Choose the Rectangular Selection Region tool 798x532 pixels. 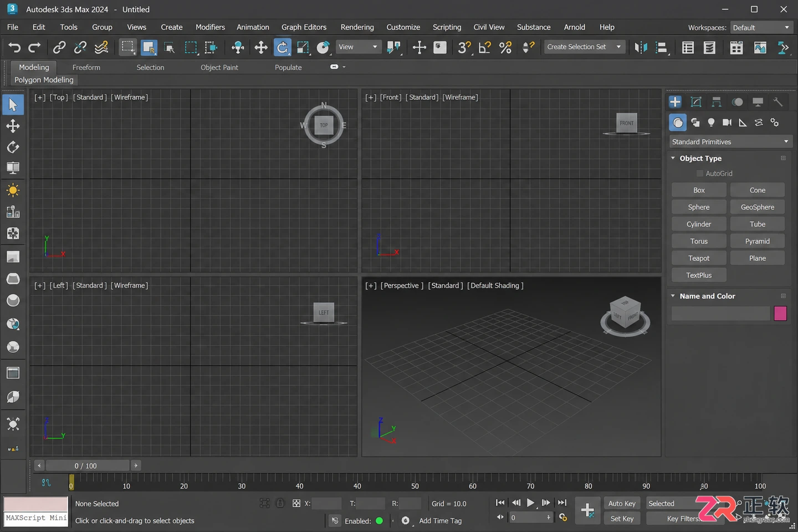[x=191, y=48]
